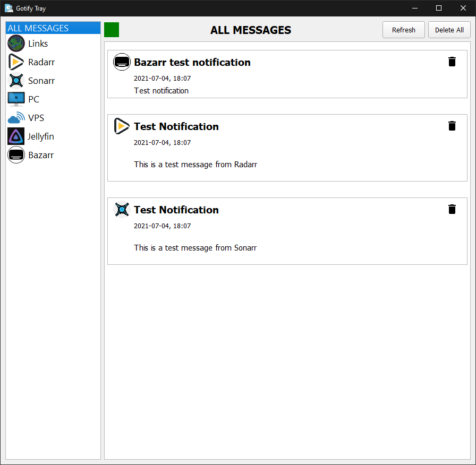476x465 pixels.
Task: Click the Bazarr icon in sidebar
Action: pos(16,155)
